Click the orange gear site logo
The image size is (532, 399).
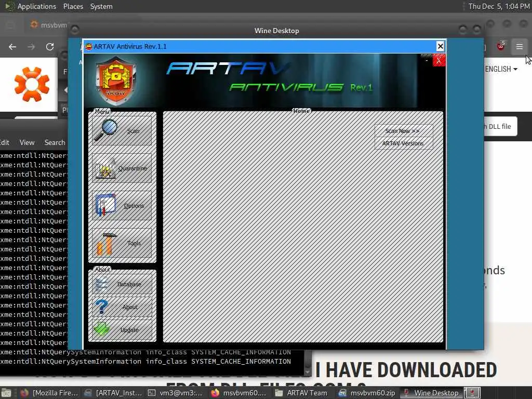32,84
